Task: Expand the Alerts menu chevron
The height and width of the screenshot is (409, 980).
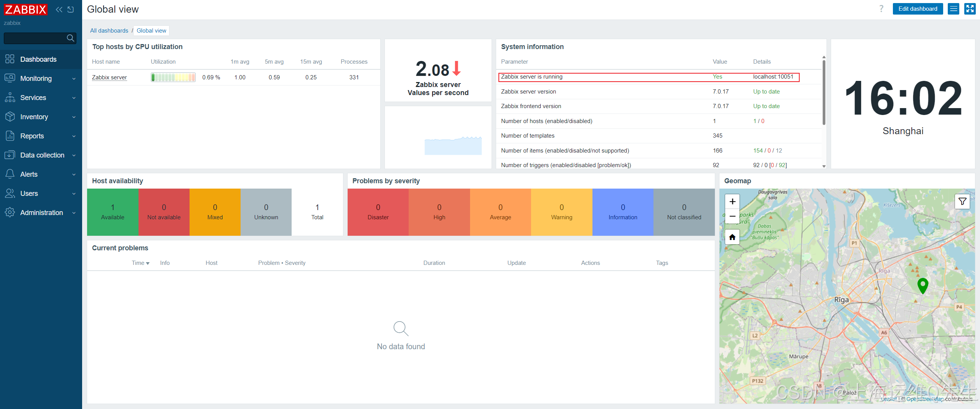Action: (74, 174)
